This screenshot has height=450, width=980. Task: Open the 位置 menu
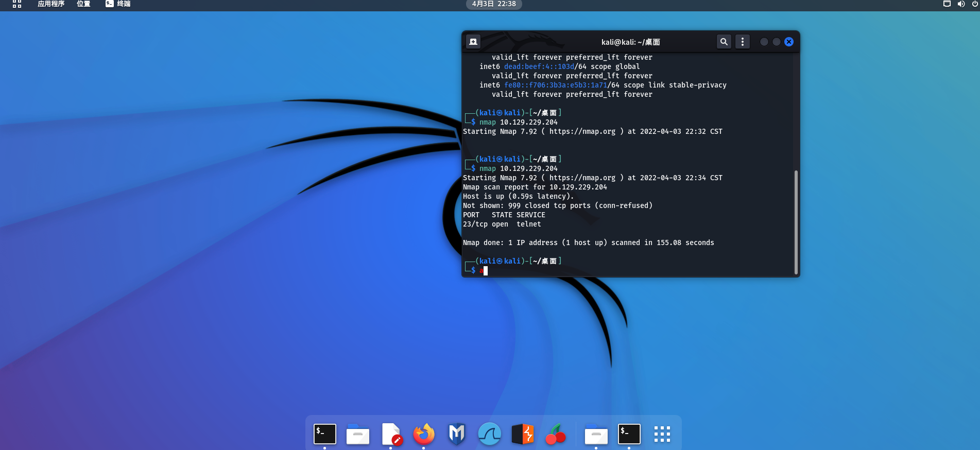point(83,4)
